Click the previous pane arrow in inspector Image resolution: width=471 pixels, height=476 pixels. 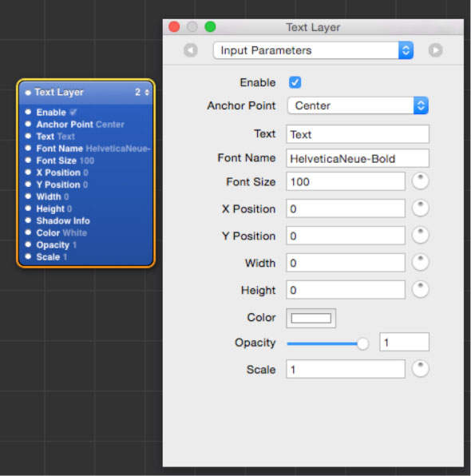[191, 50]
